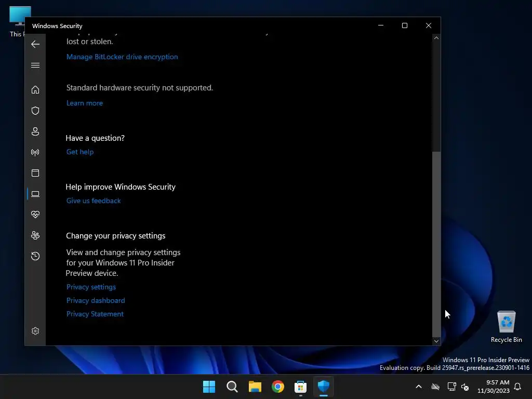
Task: Open the clock and date flyout
Action: click(494, 387)
